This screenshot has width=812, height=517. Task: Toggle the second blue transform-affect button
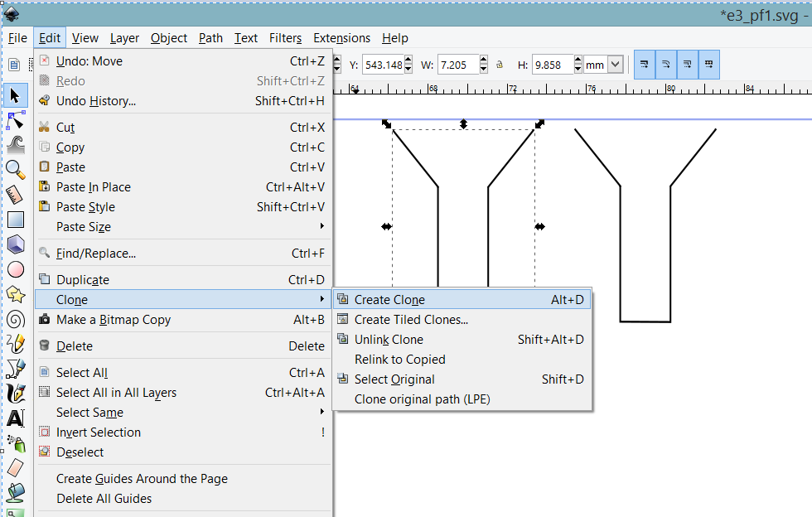click(666, 65)
